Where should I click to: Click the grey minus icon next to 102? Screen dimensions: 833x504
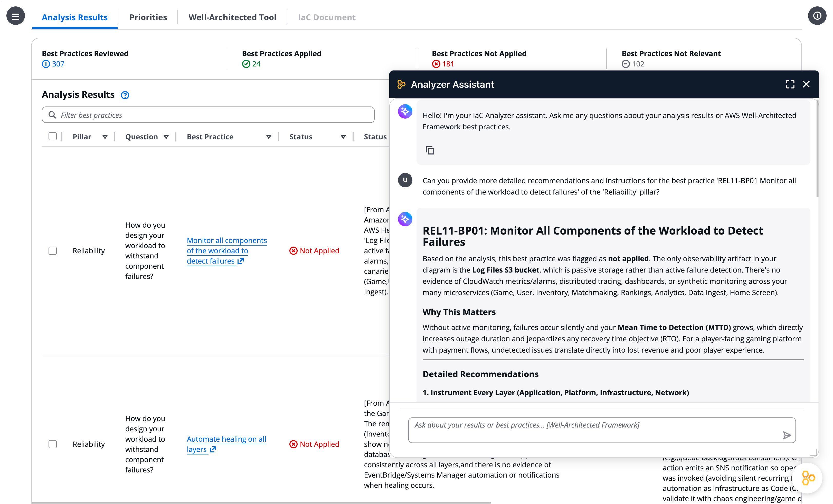point(626,64)
